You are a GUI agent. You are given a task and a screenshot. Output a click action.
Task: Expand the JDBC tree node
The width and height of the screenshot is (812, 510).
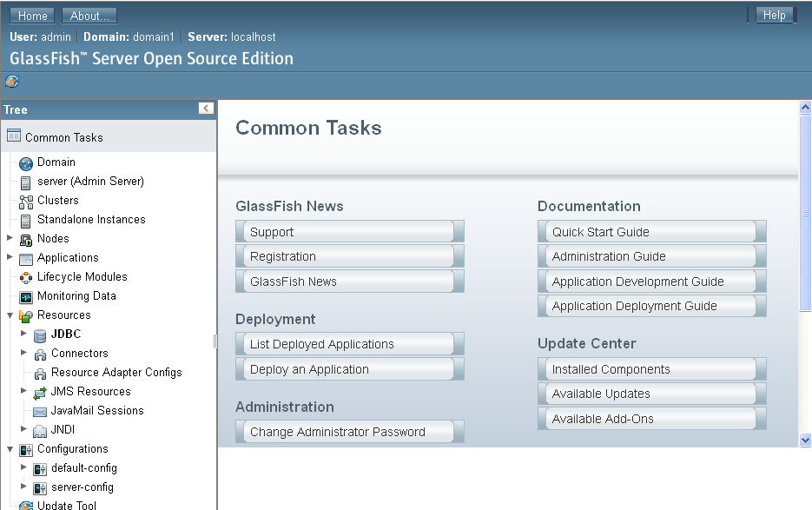[23, 333]
